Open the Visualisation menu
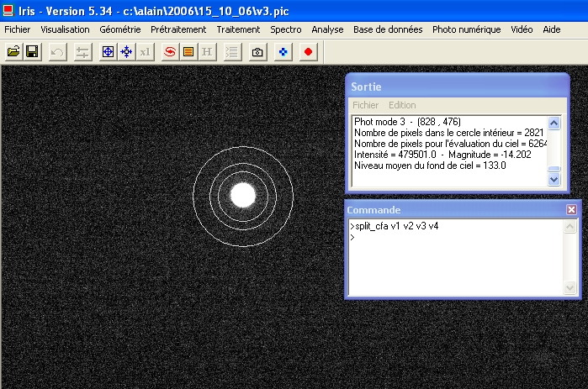Viewport: 588px width, 389px height. coord(65,29)
